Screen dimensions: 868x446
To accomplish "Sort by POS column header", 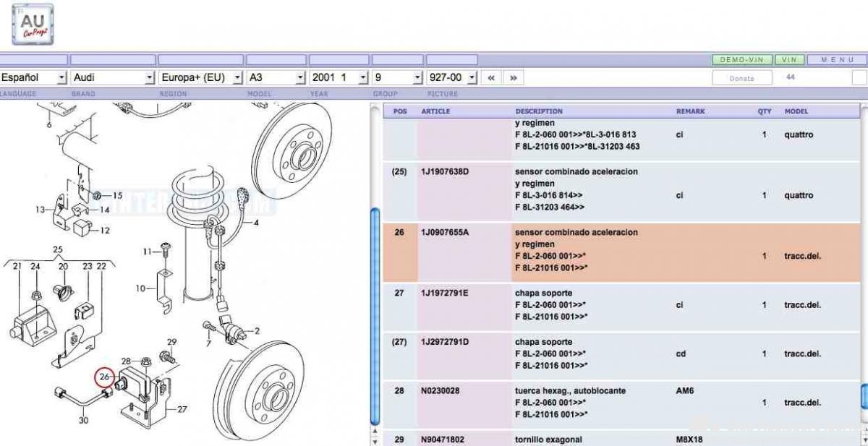I will click(x=400, y=111).
